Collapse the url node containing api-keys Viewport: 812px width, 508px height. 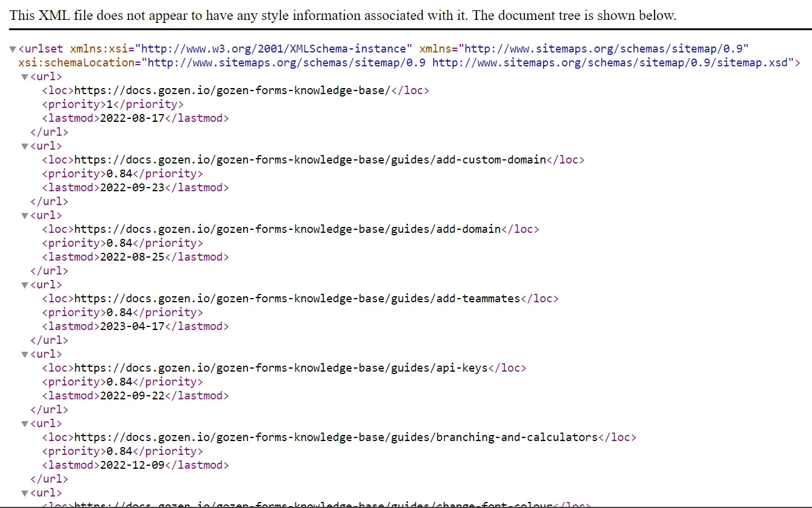pos(25,354)
